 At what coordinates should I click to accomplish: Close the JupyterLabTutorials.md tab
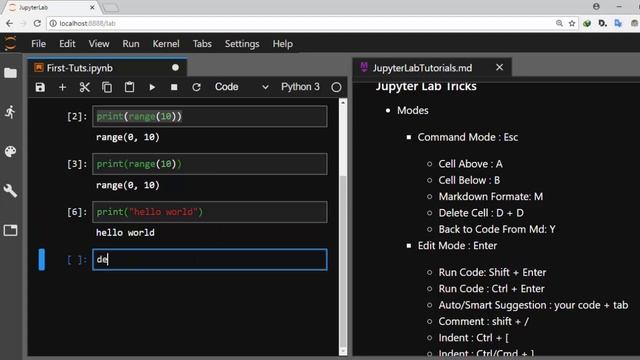499,67
